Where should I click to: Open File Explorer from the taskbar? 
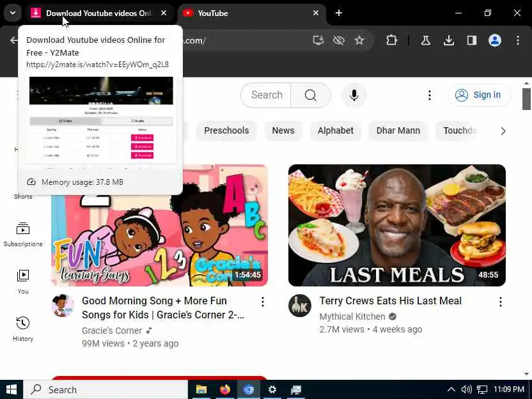[x=201, y=389]
